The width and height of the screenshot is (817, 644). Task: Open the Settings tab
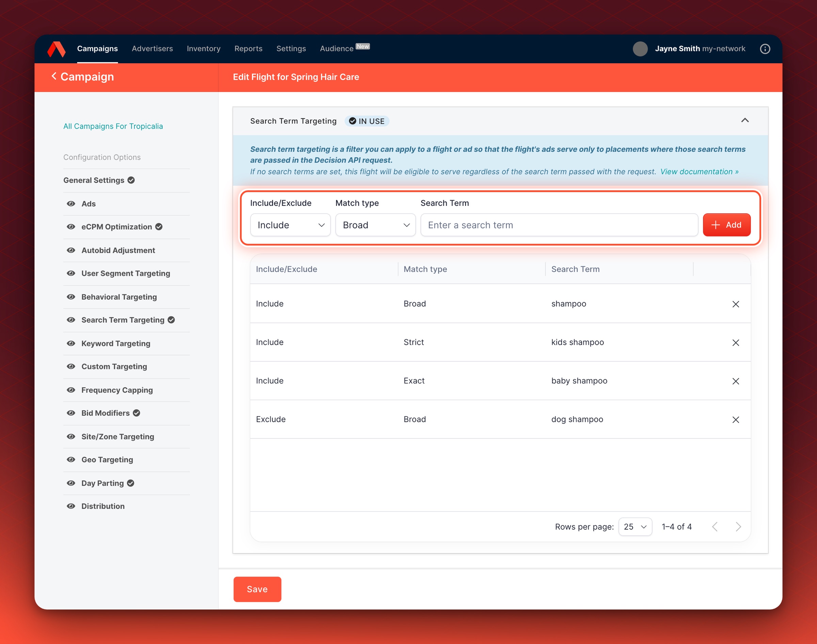pos(291,49)
